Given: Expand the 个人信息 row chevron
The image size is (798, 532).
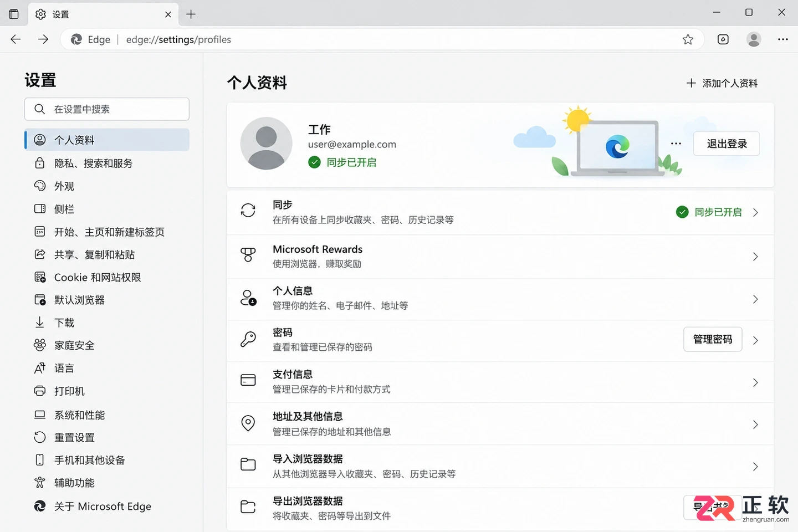Looking at the screenshot, I should [755, 299].
